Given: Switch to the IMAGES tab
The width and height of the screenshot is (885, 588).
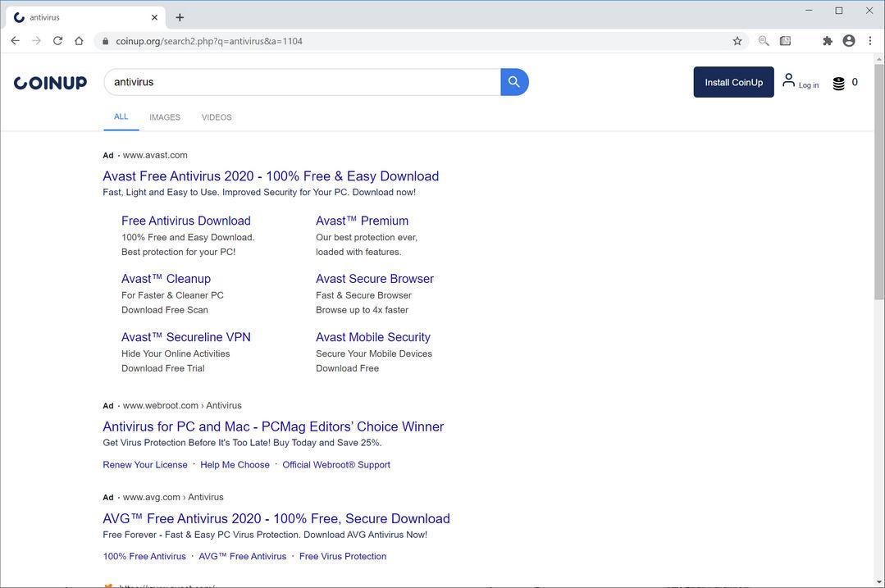Looking at the screenshot, I should pos(165,117).
